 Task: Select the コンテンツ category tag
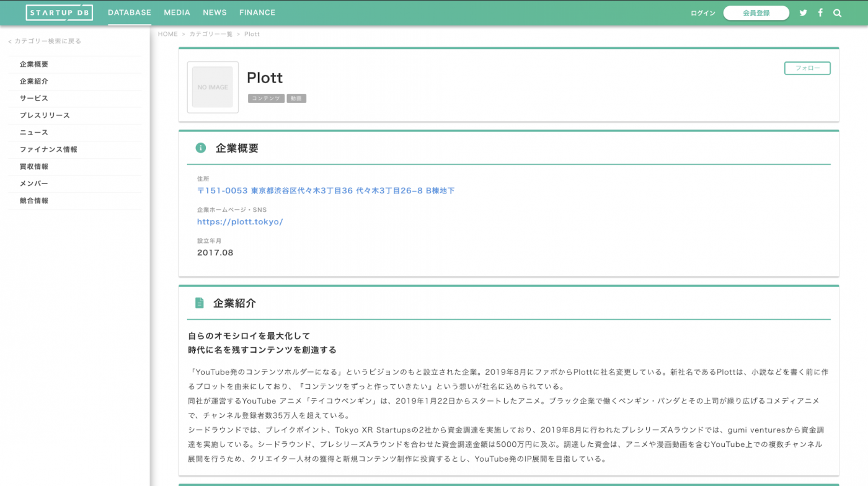click(266, 98)
